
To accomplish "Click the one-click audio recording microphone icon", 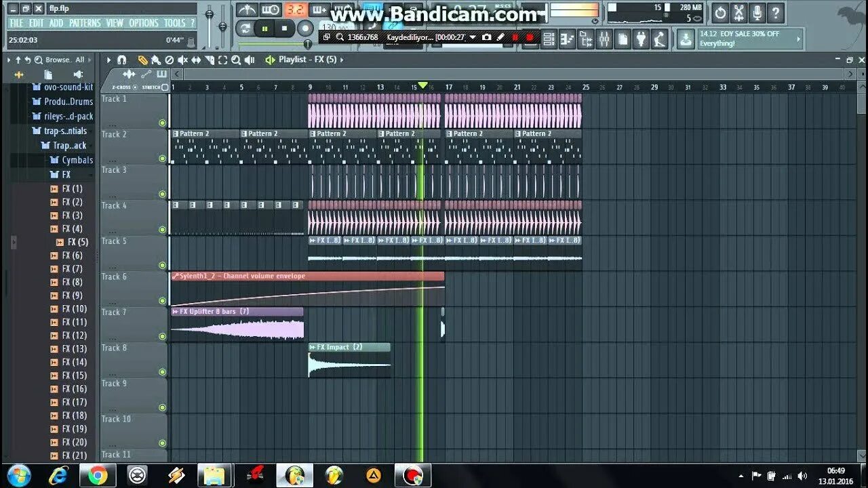I will tap(757, 12).
